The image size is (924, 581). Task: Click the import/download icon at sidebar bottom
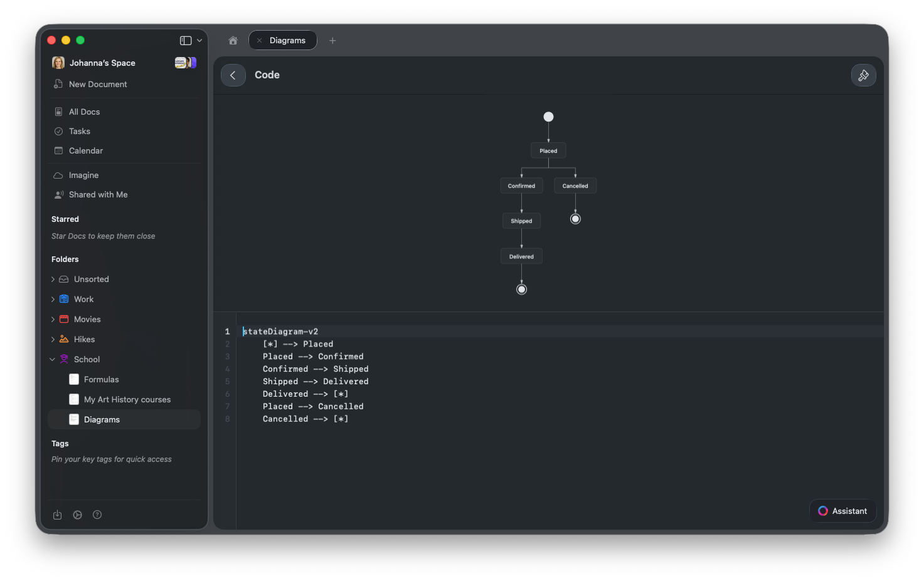57,515
